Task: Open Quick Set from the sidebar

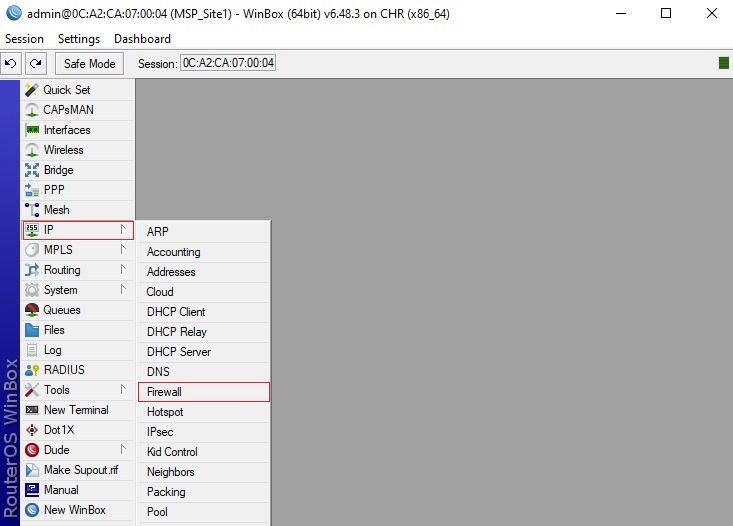Action: pos(66,90)
